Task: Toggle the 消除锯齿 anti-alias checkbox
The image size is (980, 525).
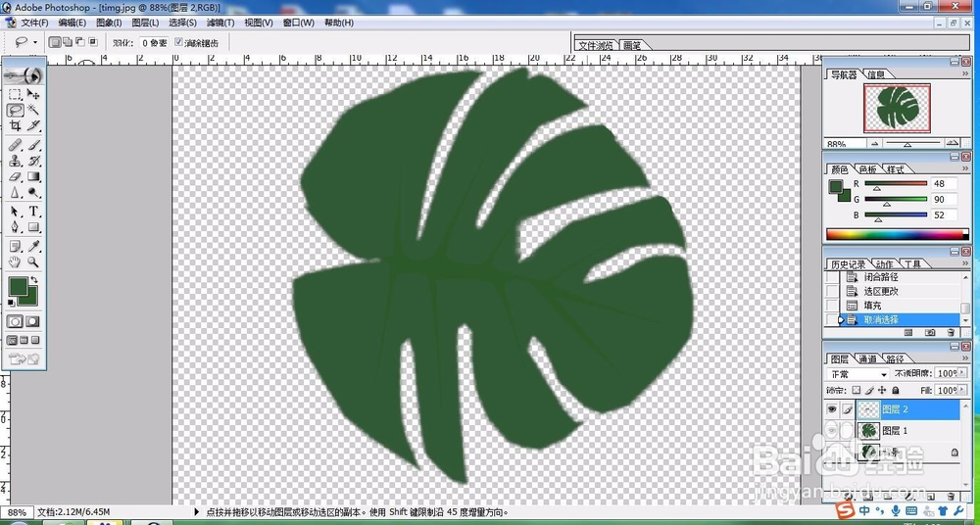Action: pos(178,42)
